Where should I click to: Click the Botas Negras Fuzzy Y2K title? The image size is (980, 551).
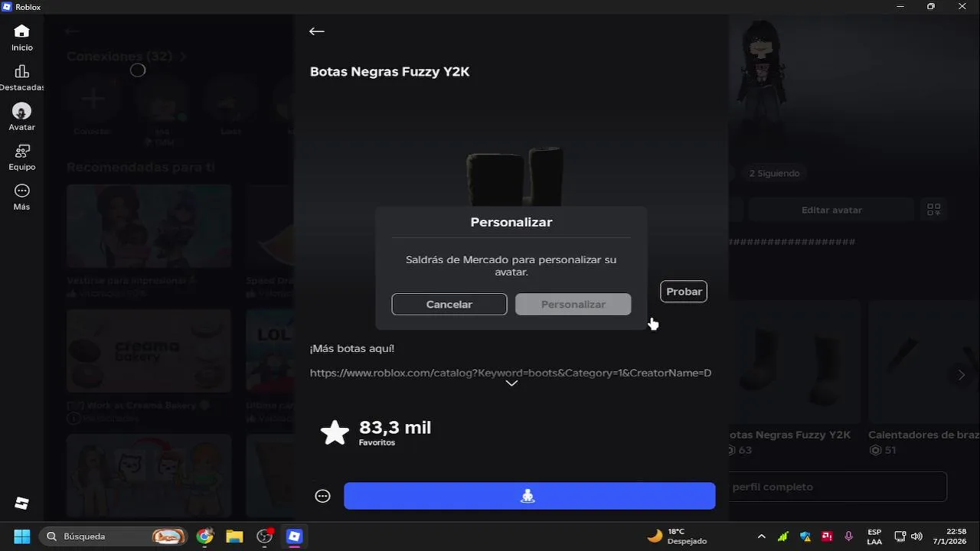tap(390, 72)
